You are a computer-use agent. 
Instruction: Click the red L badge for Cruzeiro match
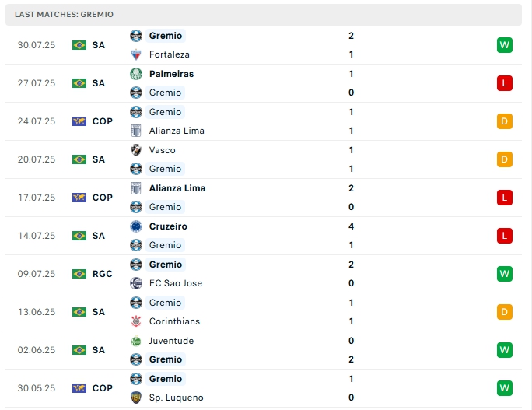505,236
